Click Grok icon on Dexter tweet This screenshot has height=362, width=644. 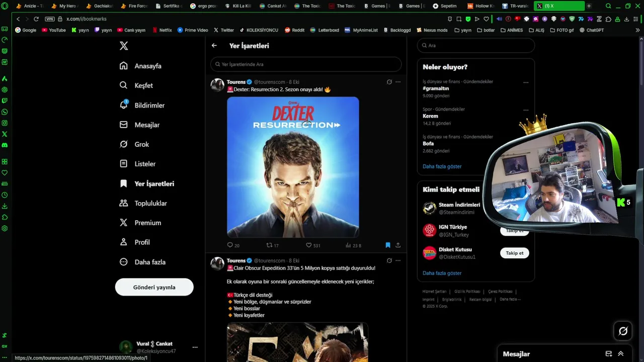(x=389, y=82)
